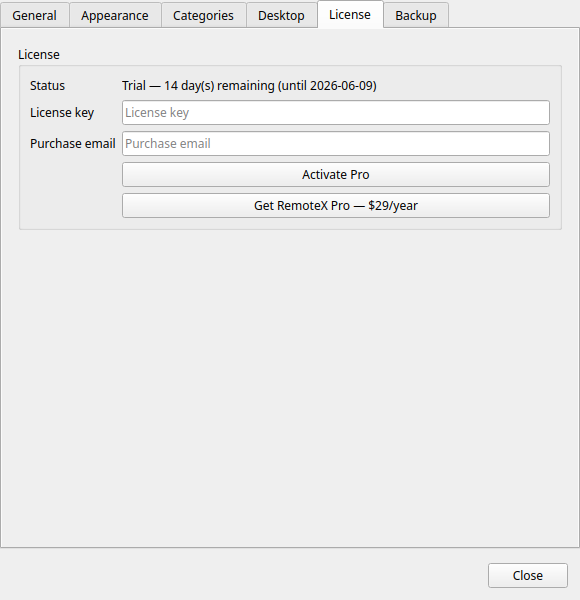
Task: Click the Activate Pro button
Action: [336, 174]
